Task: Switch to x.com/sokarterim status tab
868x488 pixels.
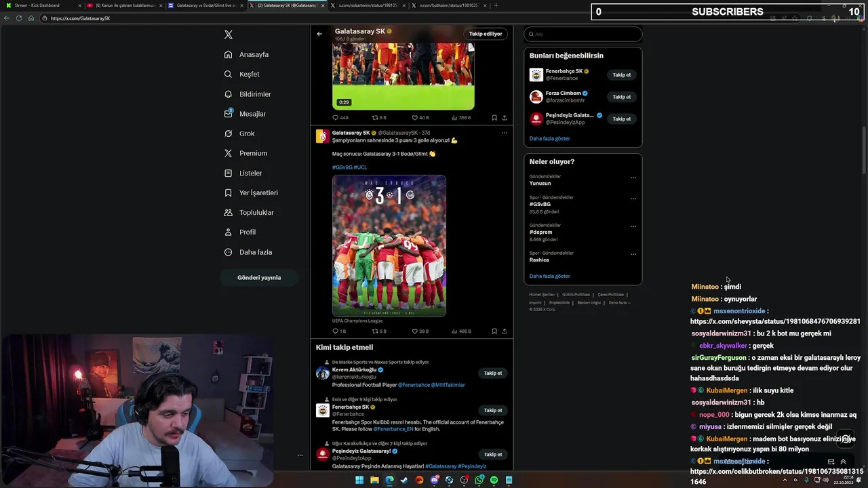Action: pos(368,5)
